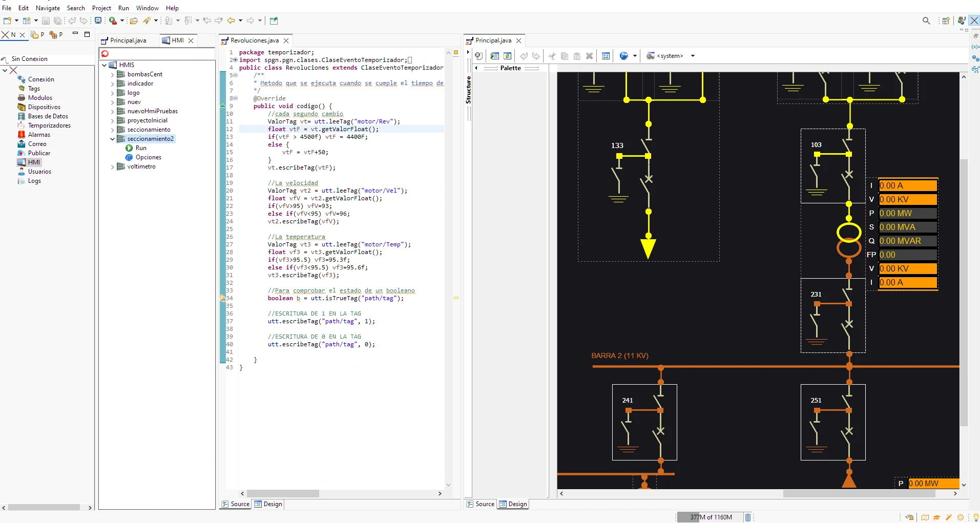
Task: Open a new project with the New wizard icon
Action: pos(7,20)
